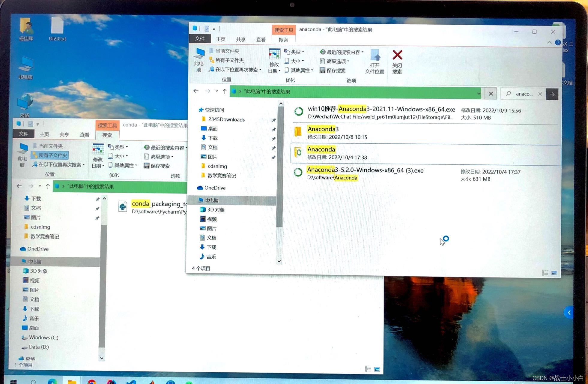Open the Network desktop icon
Image resolution: width=588 pixels, height=384 pixels.
coord(25,105)
